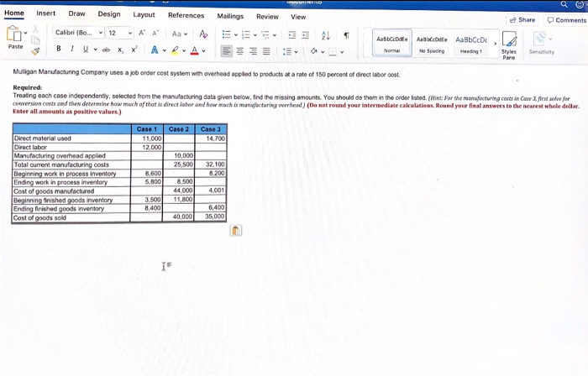The image size is (588, 376).
Task: Open the Comments button
Action: 566,20
